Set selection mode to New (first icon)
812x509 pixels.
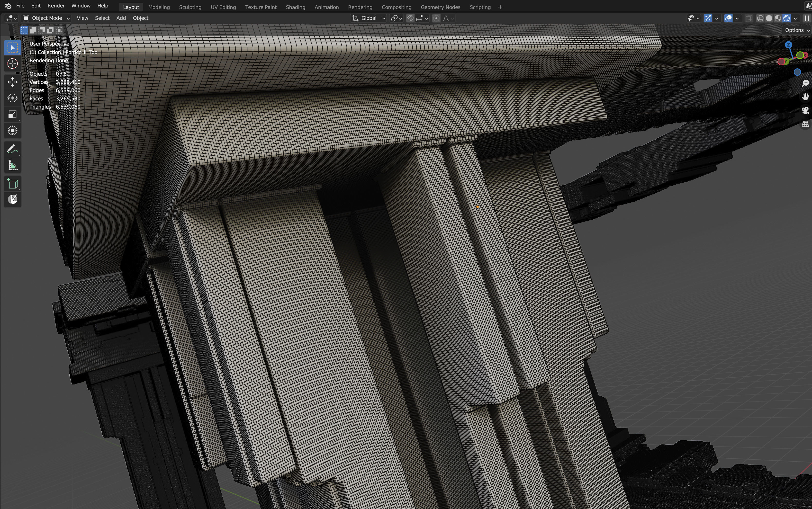coord(24,30)
